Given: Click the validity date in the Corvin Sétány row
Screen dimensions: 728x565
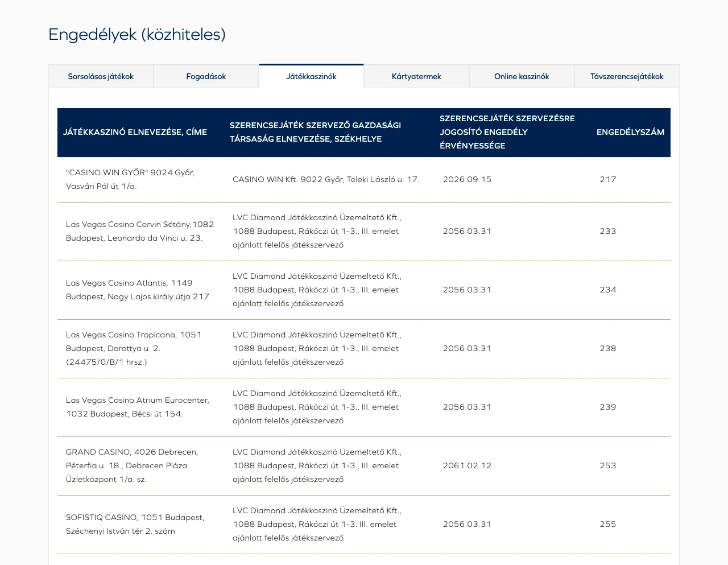Looking at the screenshot, I should pyautogui.click(x=467, y=232).
